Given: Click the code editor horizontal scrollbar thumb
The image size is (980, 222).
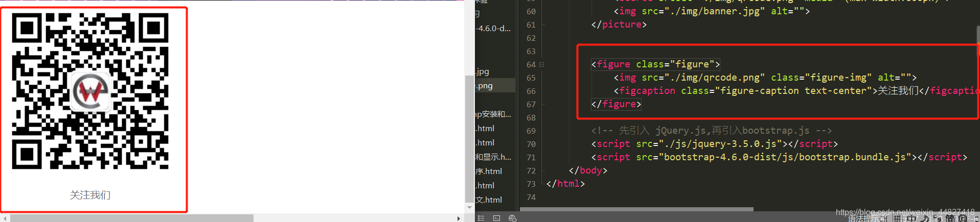Looking at the screenshot, I should (x=637, y=209).
